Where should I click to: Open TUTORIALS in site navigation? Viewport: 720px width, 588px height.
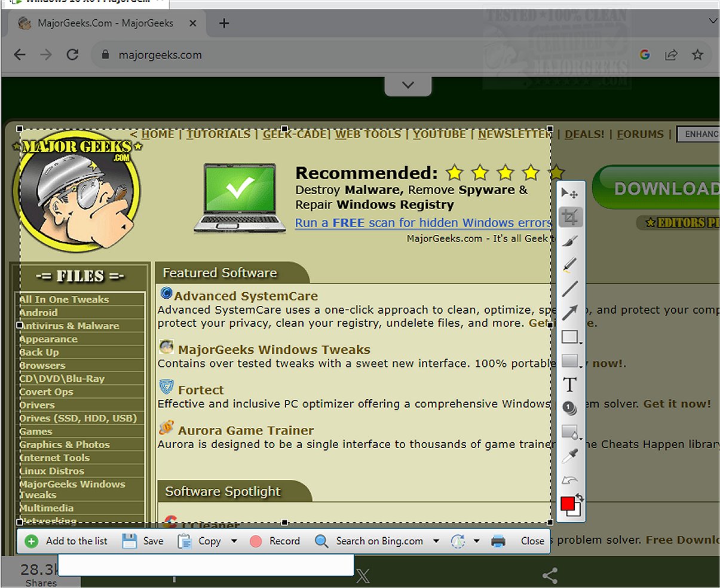pos(218,134)
